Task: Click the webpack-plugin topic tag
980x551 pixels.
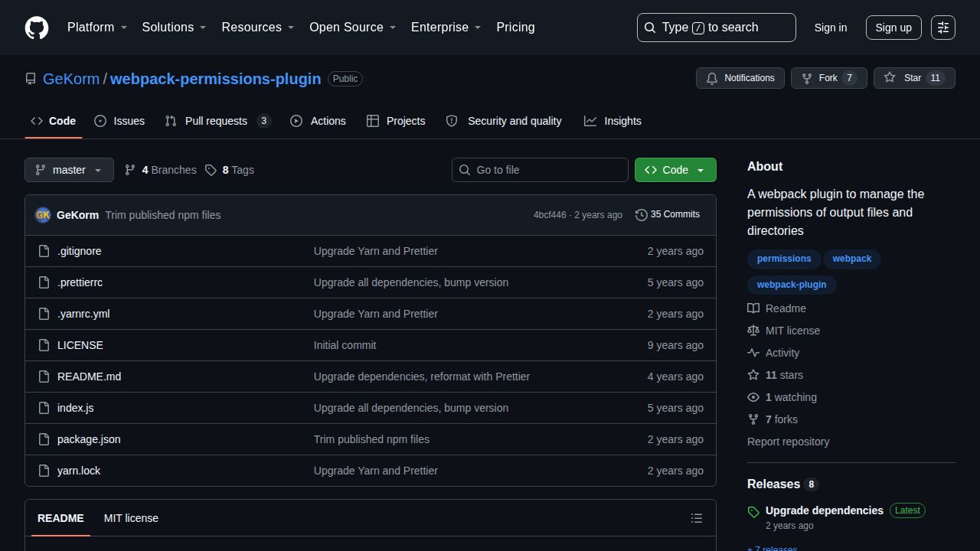Action: click(x=792, y=285)
